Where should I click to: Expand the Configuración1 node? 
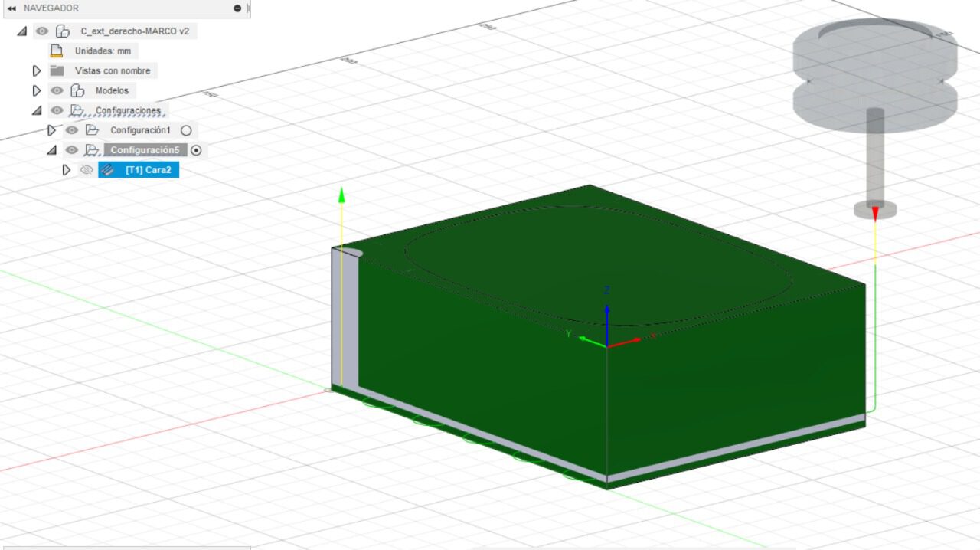point(51,130)
